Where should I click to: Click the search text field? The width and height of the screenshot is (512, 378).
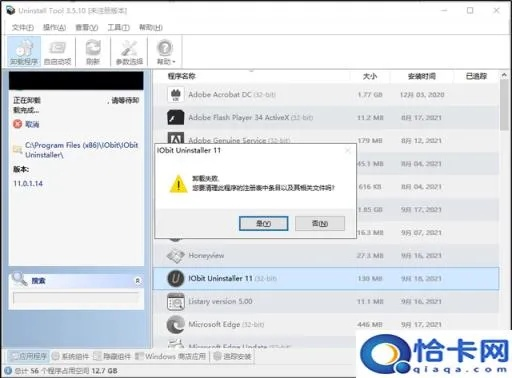[x=76, y=298]
